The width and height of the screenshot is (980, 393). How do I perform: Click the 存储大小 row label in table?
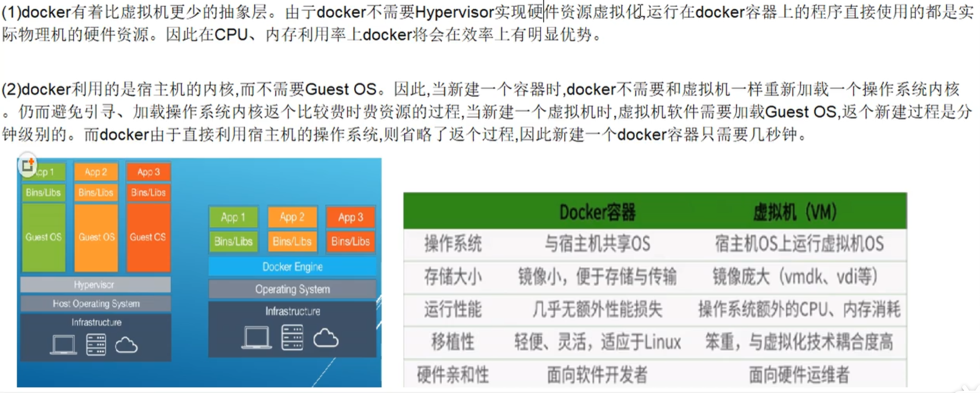(x=453, y=277)
